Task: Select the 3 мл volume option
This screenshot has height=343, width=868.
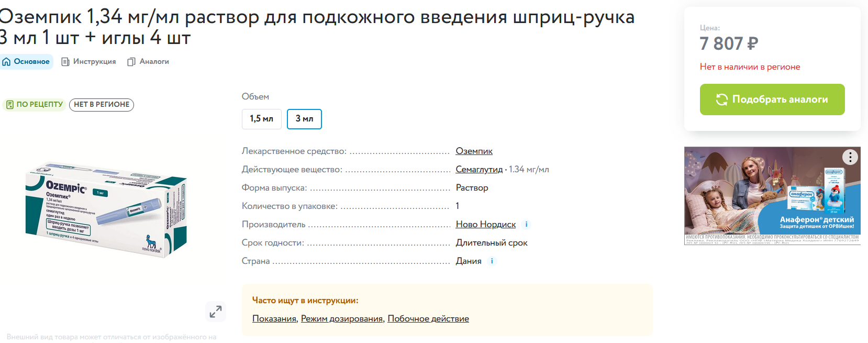Action: (x=304, y=119)
